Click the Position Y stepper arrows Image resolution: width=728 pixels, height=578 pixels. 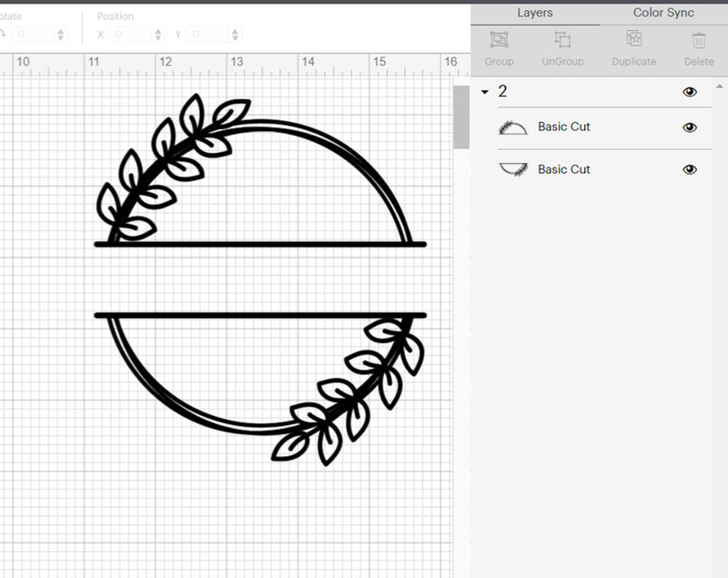[235, 35]
